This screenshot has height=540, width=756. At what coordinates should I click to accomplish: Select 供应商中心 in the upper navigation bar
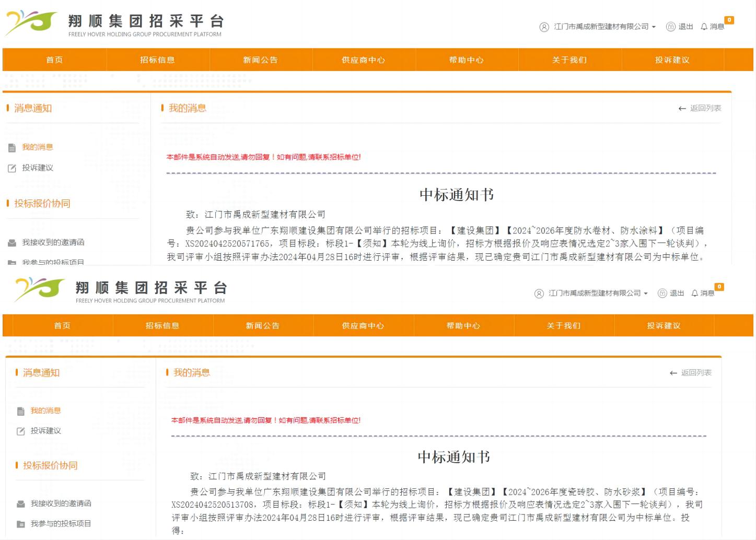(x=363, y=60)
